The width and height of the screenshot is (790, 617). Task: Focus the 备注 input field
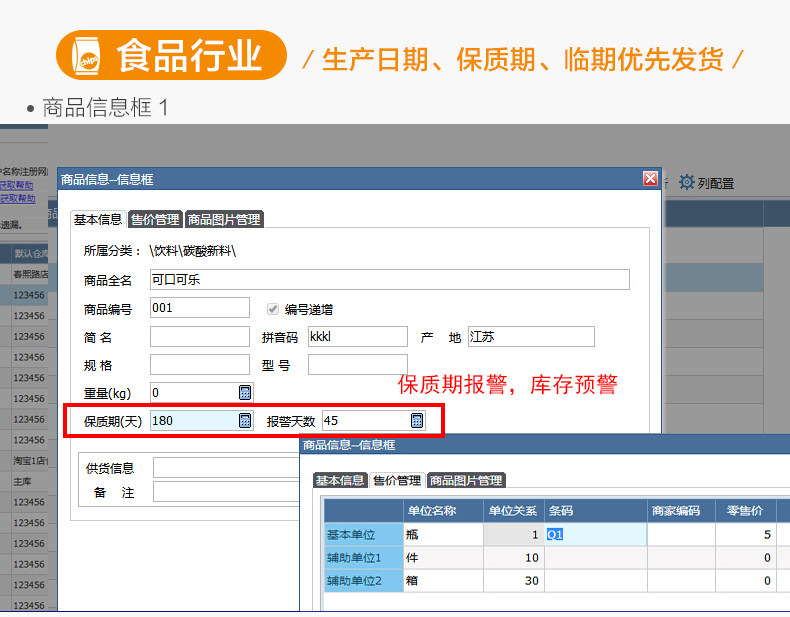tap(226, 492)
